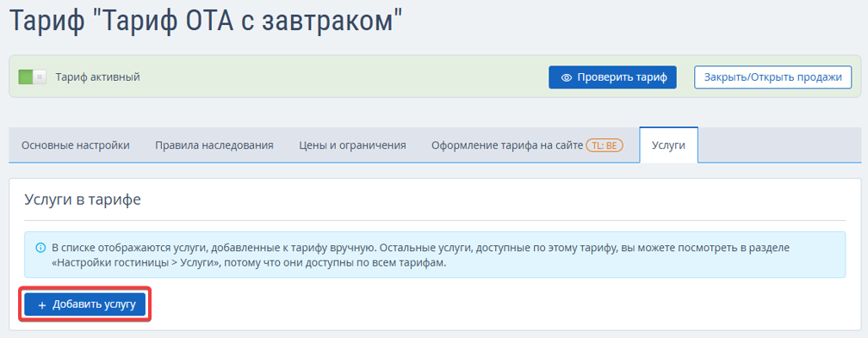Screen dimensions: 868x338
Task: Click the "Проверить тариф" button
Action: [x=612, y=77]
